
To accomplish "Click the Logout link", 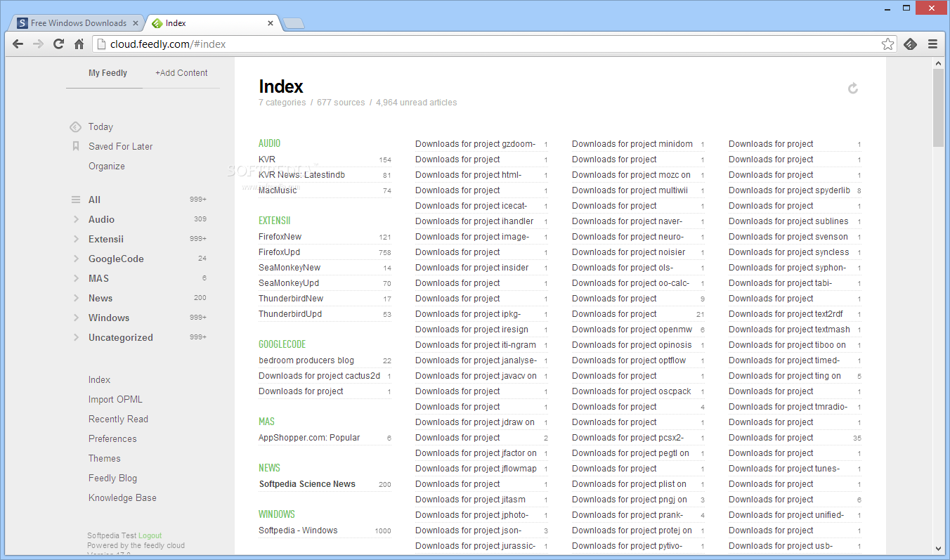I will [150, 535].
